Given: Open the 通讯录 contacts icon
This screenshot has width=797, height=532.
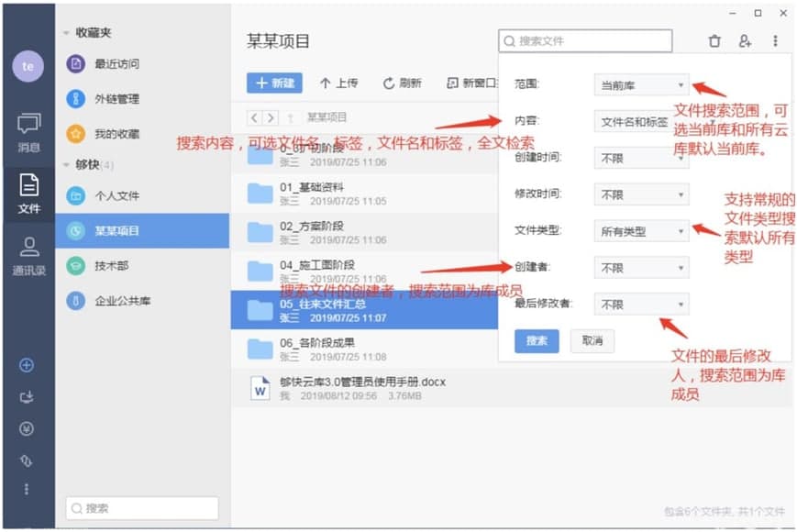Looking at the screenshot, I should coord(28,254).
